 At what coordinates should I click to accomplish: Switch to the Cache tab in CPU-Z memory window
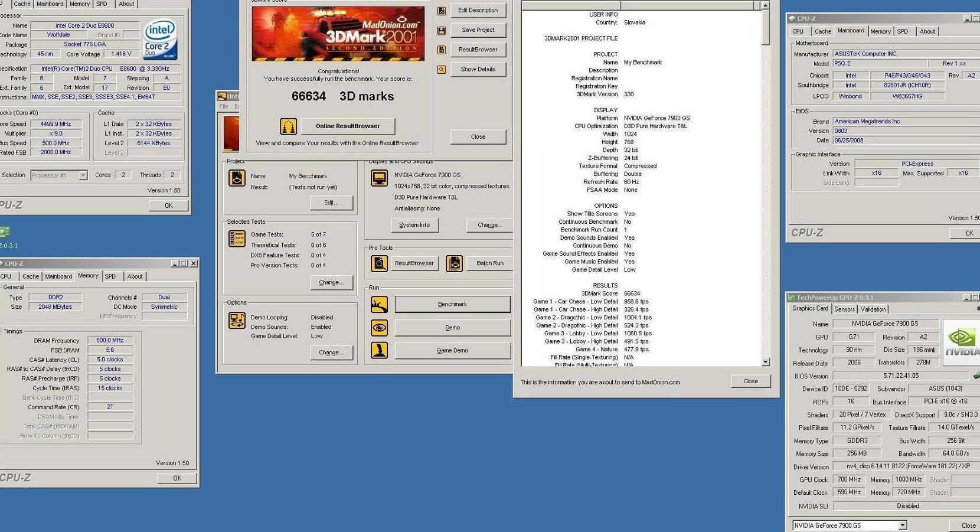(x=30, y=276)
